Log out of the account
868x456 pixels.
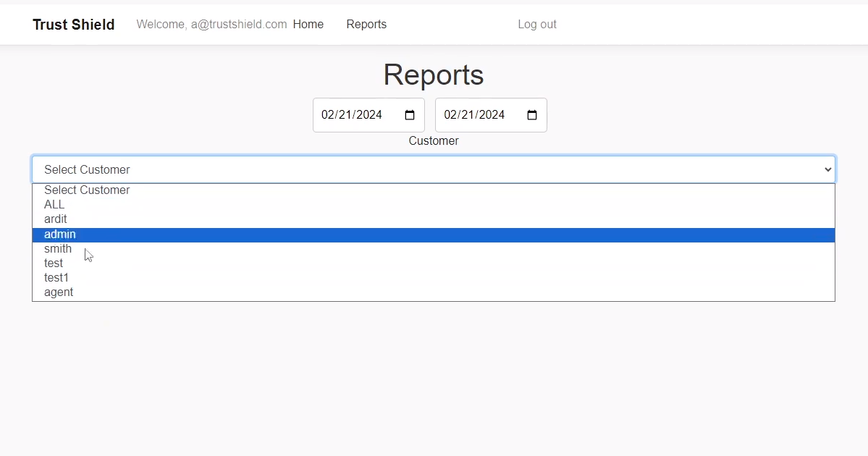537,25
